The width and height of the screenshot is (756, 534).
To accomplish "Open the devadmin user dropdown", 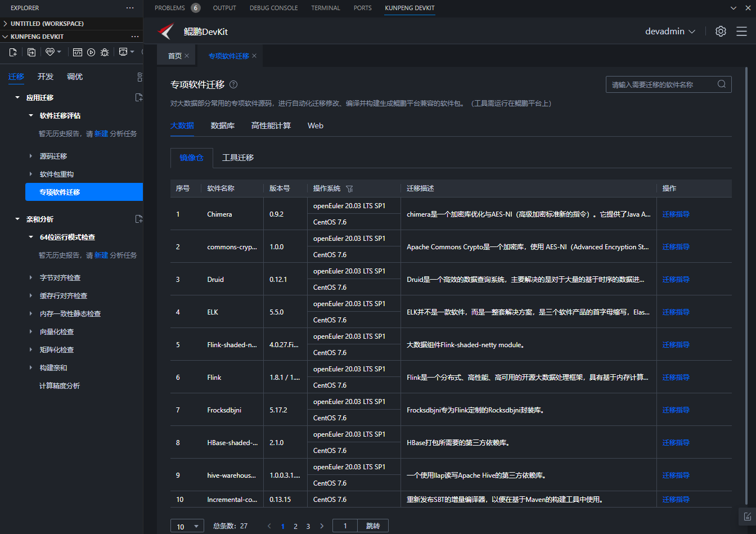I will pos(670,32).
